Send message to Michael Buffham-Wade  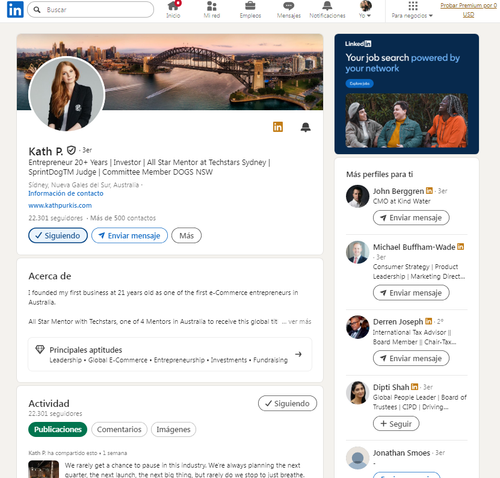pyautogui.click(x=411, y=293)
